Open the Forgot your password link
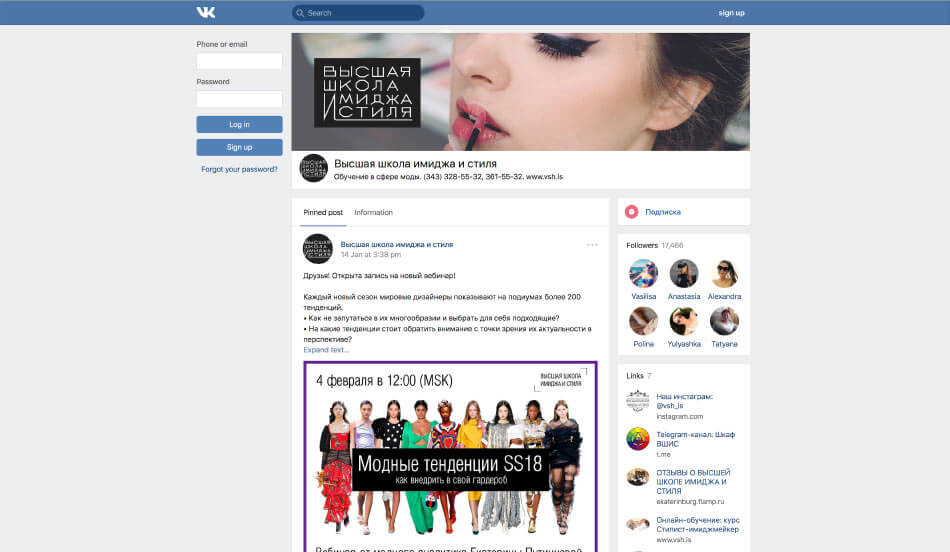950x552 pixels. tap(239, 170)
